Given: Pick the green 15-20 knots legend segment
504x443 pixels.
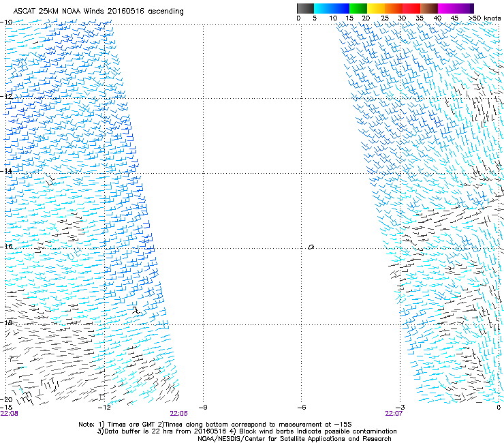Looking at the screenshot, I should tap(358, 8).
